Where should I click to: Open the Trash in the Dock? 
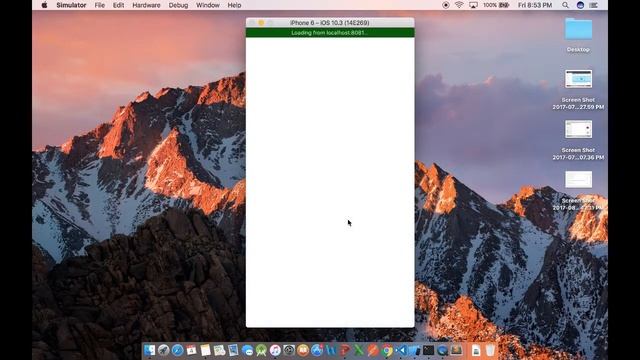coord(490,350)
